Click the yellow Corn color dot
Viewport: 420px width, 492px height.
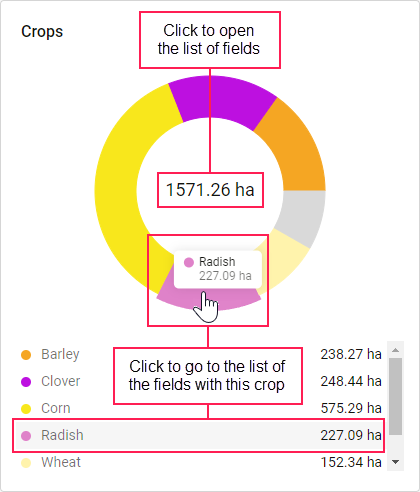26,409
